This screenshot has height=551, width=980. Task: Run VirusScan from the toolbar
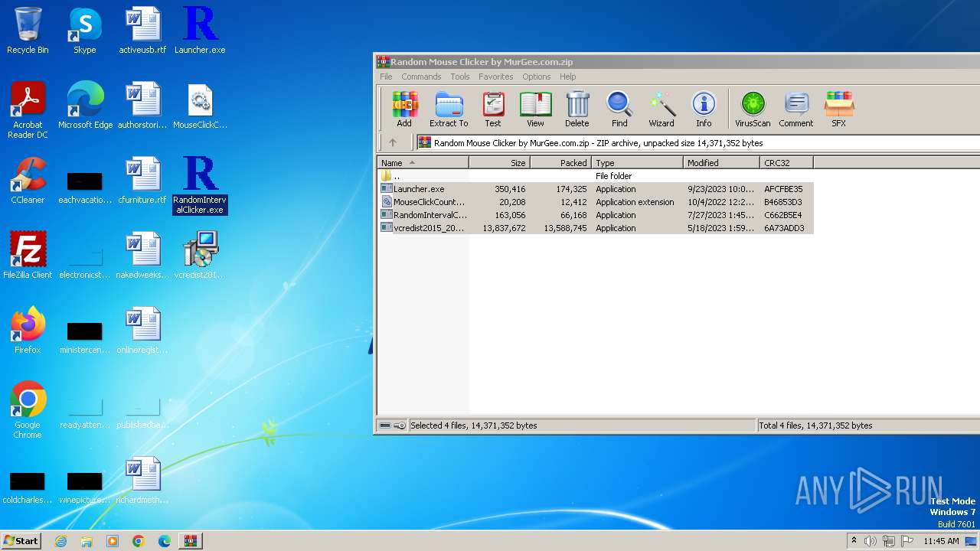click(x=753, y=109)
